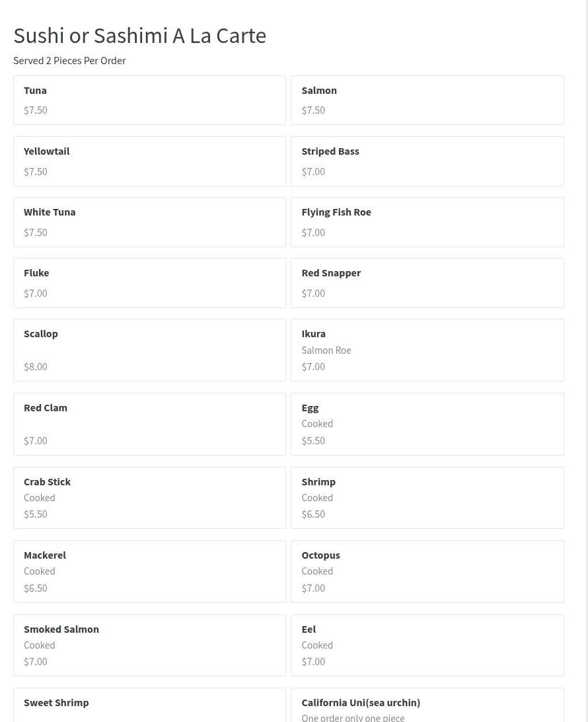588x722 pixels.
Task: Click the Red Clam card
Action: tap(149, 424)
